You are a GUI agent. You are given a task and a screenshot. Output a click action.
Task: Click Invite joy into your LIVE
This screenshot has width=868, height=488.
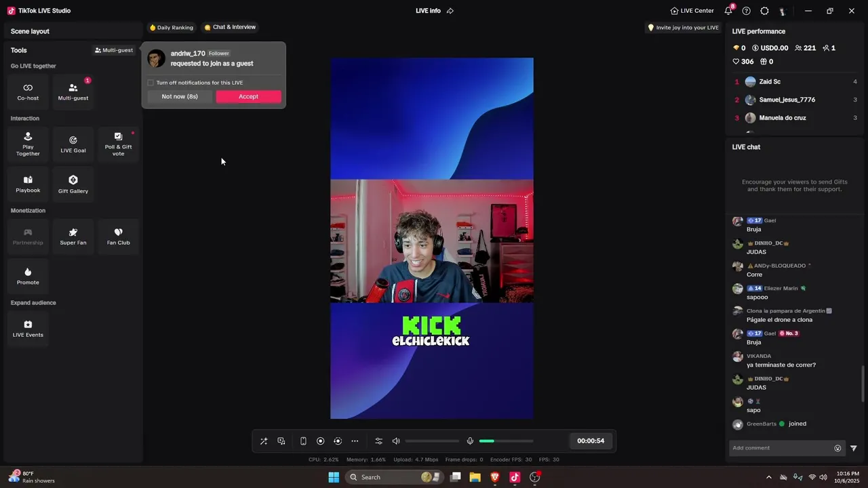[x=683, y=28]
